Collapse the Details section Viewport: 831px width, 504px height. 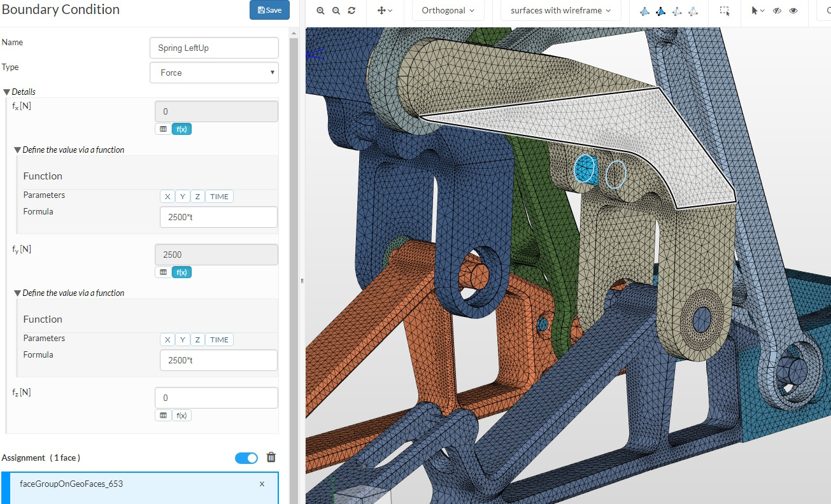point(7,92)
